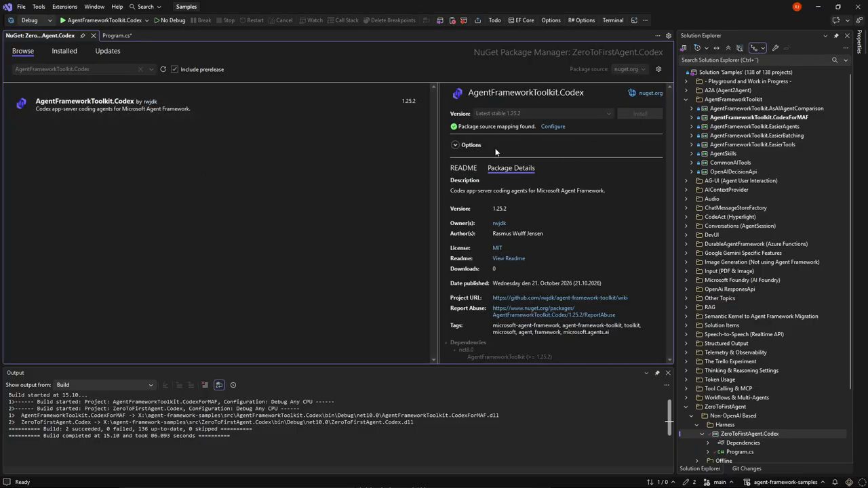This screenshot has width=868, height=488.
Task: Collapse all nodes in Solution Explorer
Action: (728, 48)
